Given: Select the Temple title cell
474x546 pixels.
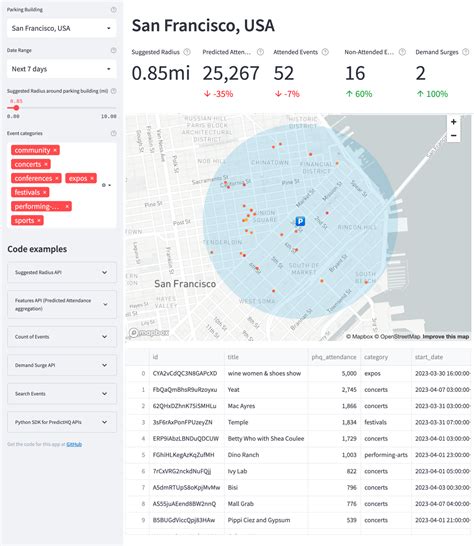Looking at the screenshot, I should coord(266,422).
